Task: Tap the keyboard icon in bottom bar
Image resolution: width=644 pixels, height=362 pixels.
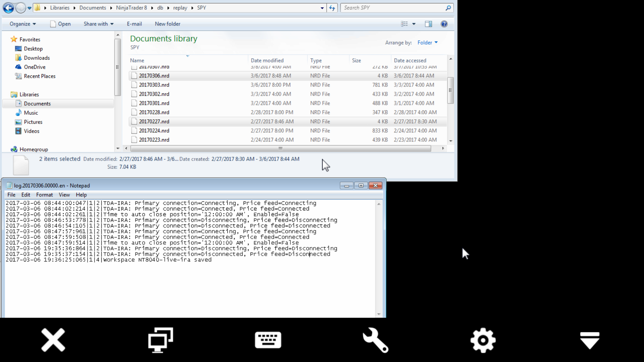Action: pos(268,340)
